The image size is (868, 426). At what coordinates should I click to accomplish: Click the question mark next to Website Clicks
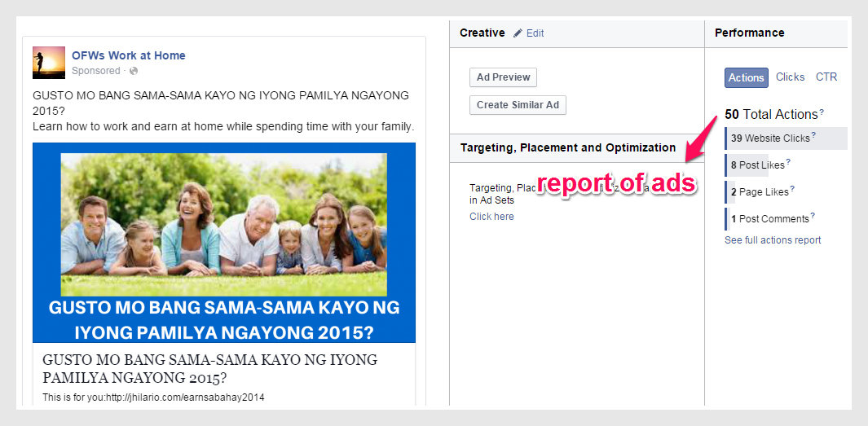[x=813, y=136]
